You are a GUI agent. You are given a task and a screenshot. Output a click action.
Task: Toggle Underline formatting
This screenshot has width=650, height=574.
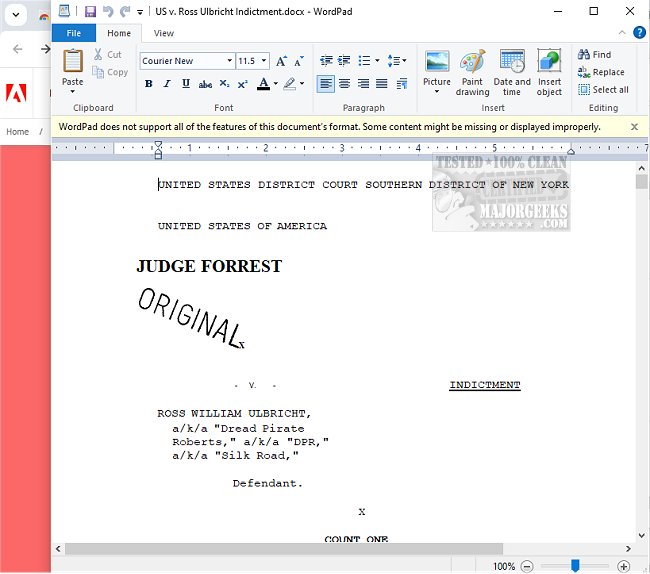186,84
